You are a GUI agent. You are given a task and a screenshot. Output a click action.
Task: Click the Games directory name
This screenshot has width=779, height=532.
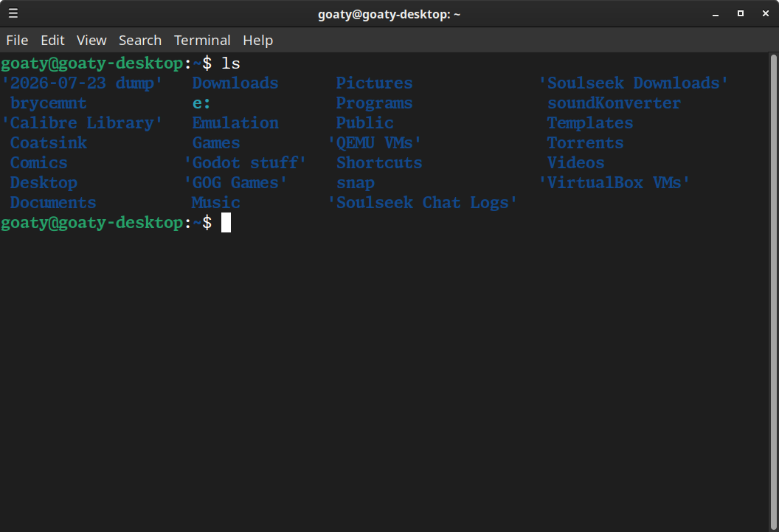coord(216,142)
